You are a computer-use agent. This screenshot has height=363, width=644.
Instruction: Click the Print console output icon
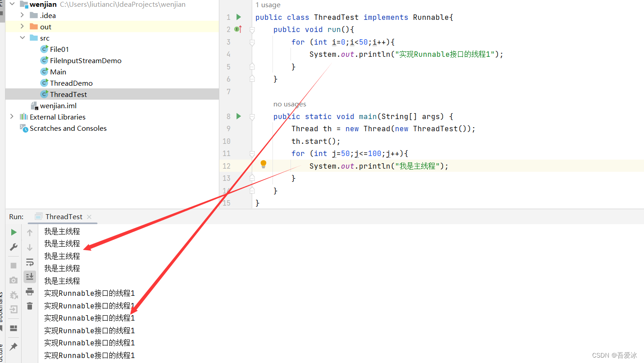click(x=30, y=291)
